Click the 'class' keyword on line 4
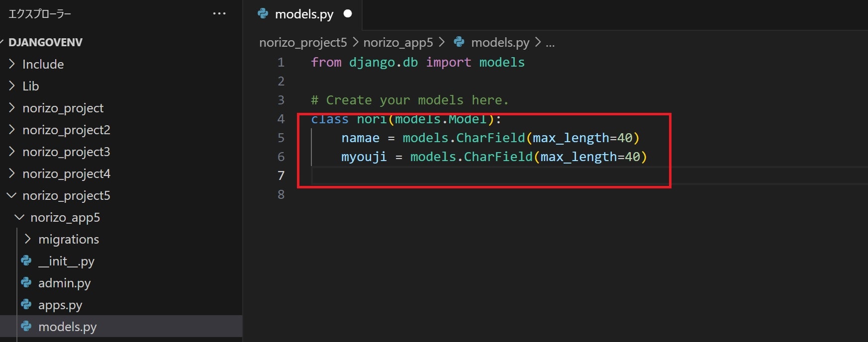The width and height of the screenshot is (868, 342). (x=330, y=119)
